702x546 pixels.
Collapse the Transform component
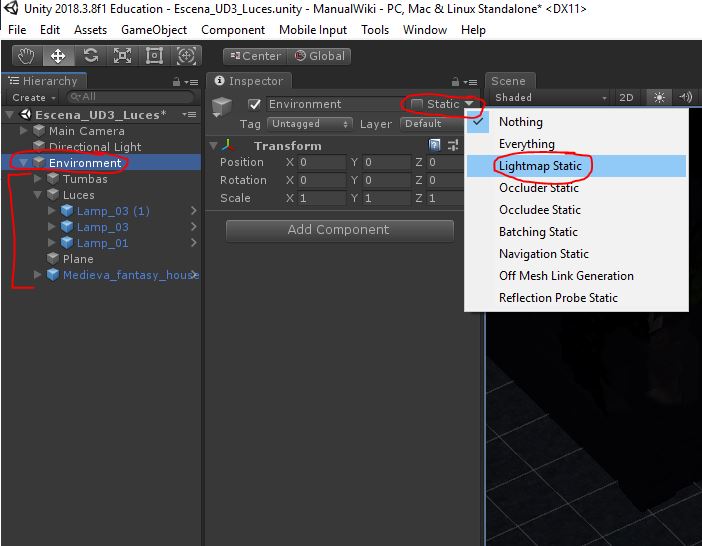pyautogui.click(x=214, y=145)
